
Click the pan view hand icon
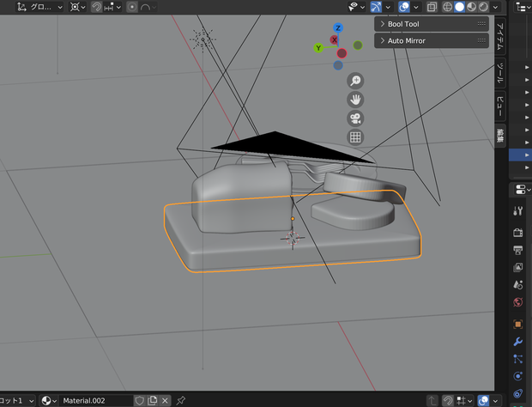pyautogui.click(x=355, y=100)
